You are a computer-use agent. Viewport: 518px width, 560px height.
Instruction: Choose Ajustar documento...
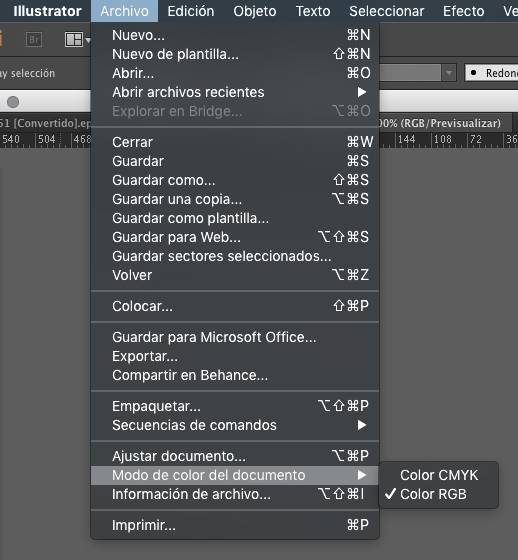[235, 456]
